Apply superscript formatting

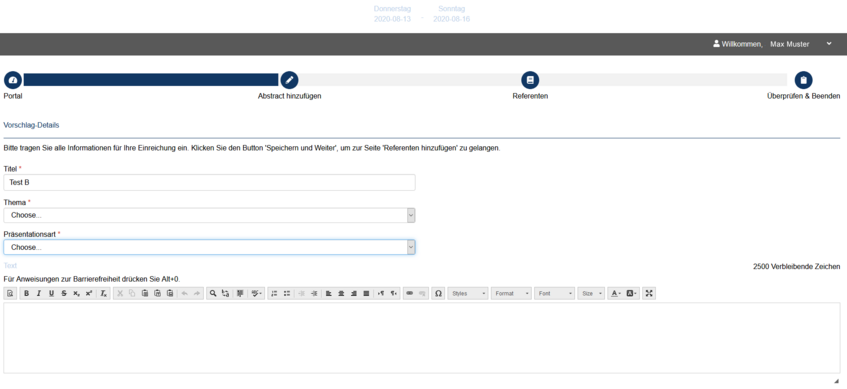pos(89,293)
